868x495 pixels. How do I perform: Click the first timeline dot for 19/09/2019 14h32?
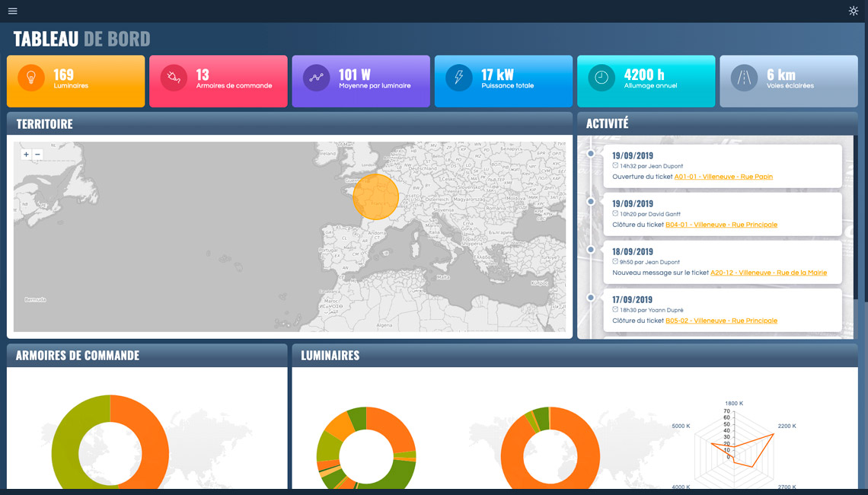click(591, 154)
